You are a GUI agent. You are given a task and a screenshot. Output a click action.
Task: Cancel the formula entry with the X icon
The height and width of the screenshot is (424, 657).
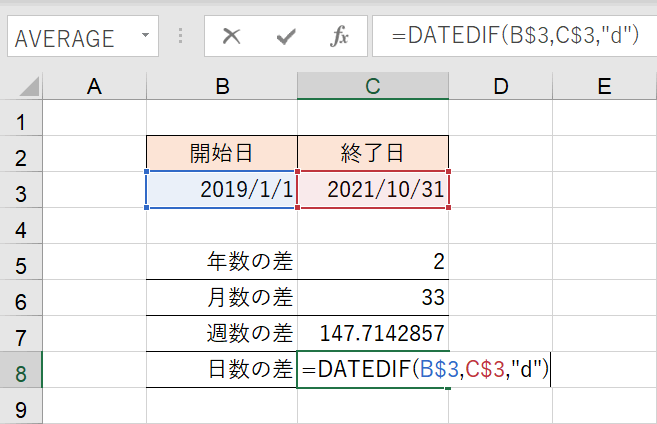pyautogui.click(x=231, y=36)
